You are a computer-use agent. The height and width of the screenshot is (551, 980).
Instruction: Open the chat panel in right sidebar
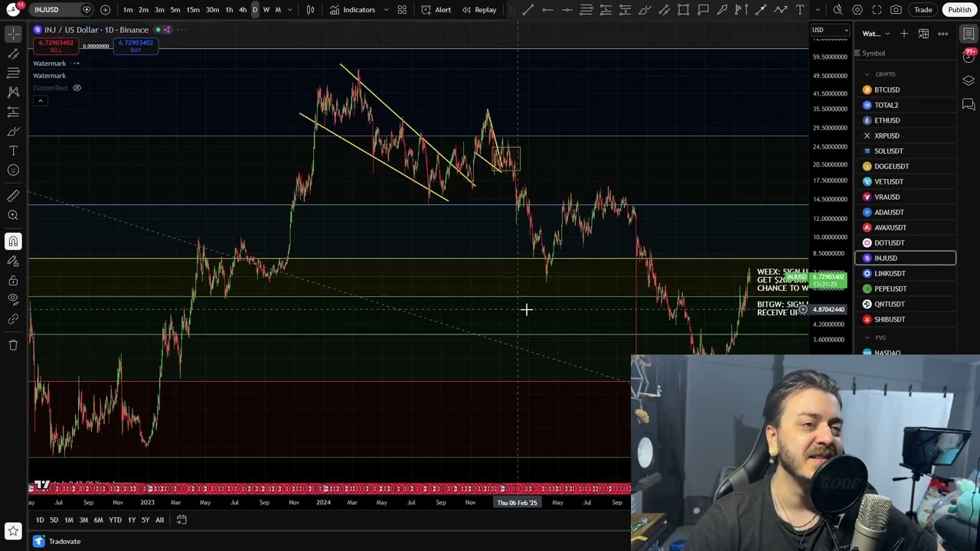(969, 104)
